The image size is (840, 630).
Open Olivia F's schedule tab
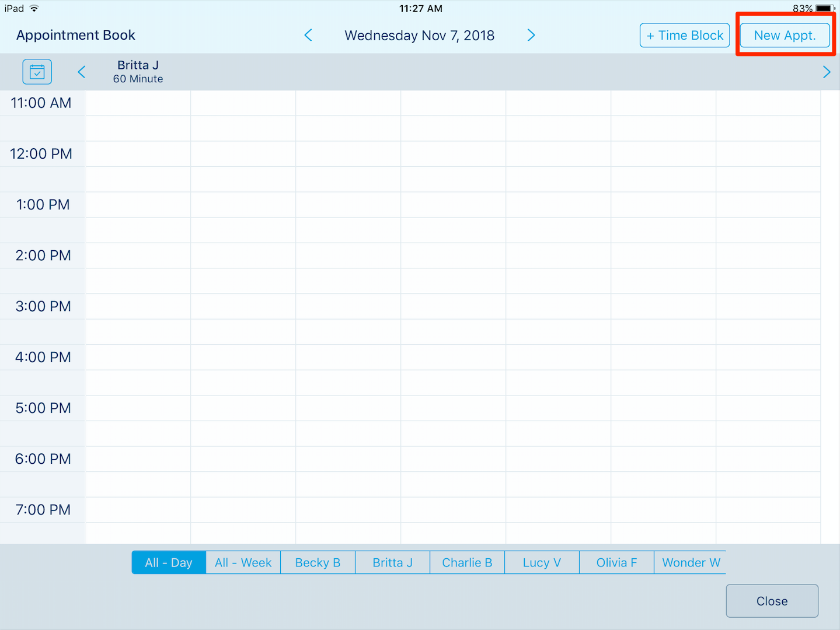(616, 562)
